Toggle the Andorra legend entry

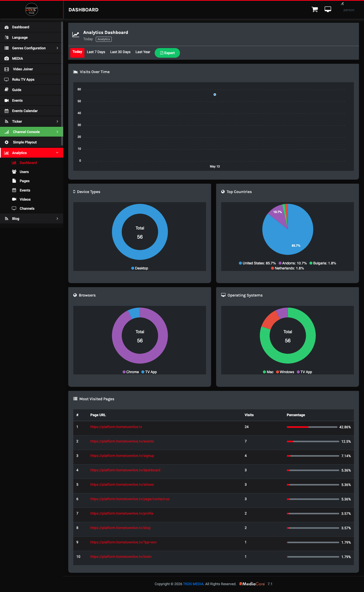(293, 263)
